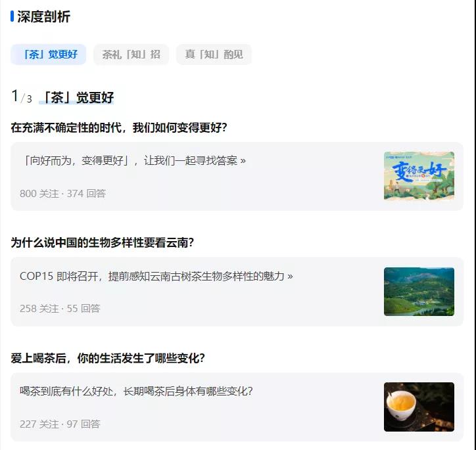476x450 pixels.
Task: Click the 「向好而为，变得更好」 answer link
Action: pos(133,160)
